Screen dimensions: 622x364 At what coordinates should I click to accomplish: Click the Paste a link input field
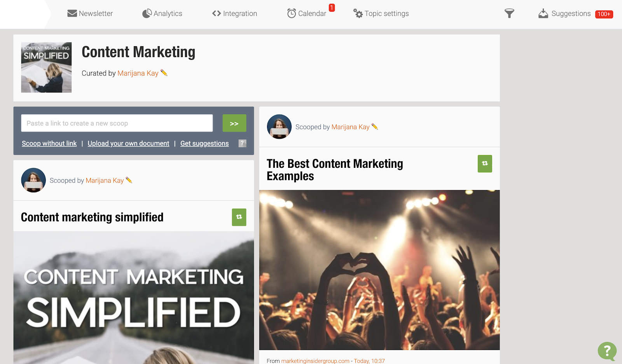[x=117, y=123]
